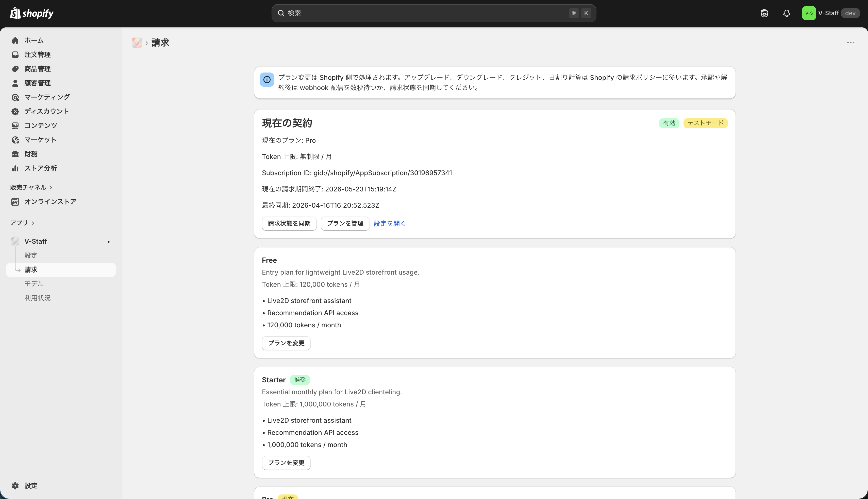Click the テストモード badge
The image size is (868, 499).
[706, 123]
